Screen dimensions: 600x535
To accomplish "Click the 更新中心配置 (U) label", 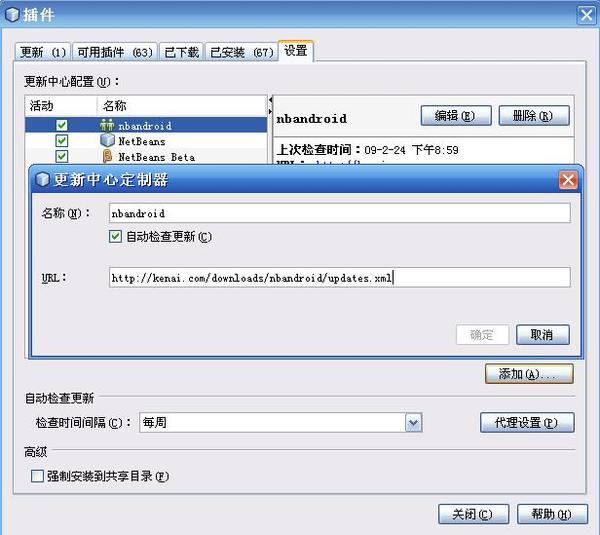I will (72, 82).
